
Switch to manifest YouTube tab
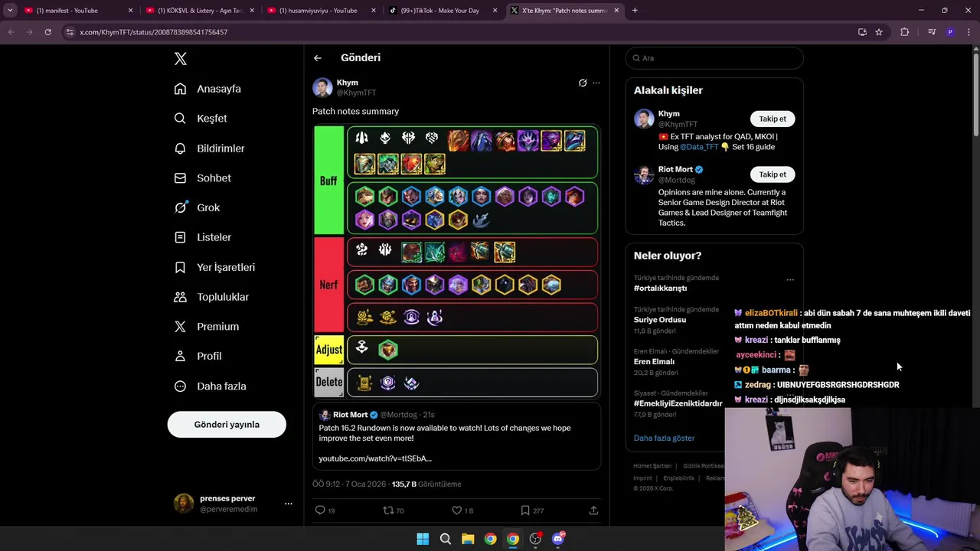tap(73, 11)
